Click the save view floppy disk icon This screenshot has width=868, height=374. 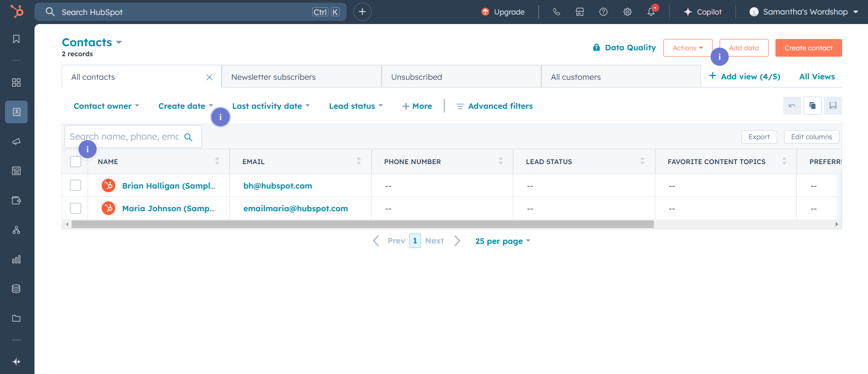pyautogui.click(x=833, y=106)
